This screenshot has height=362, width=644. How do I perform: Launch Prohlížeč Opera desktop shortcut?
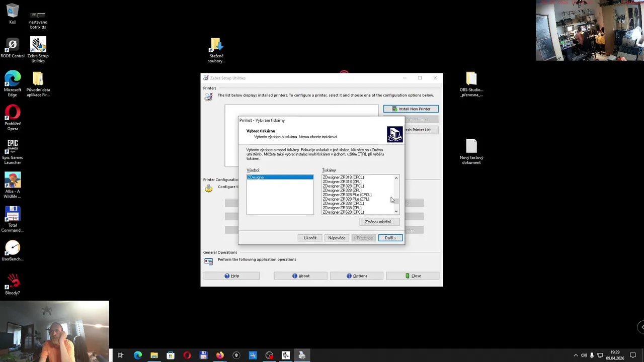click(x=13, y=118)
